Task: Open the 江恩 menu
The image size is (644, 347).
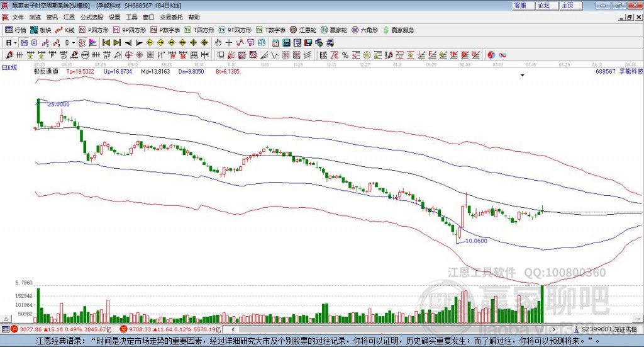Action: tap(69, 17)
